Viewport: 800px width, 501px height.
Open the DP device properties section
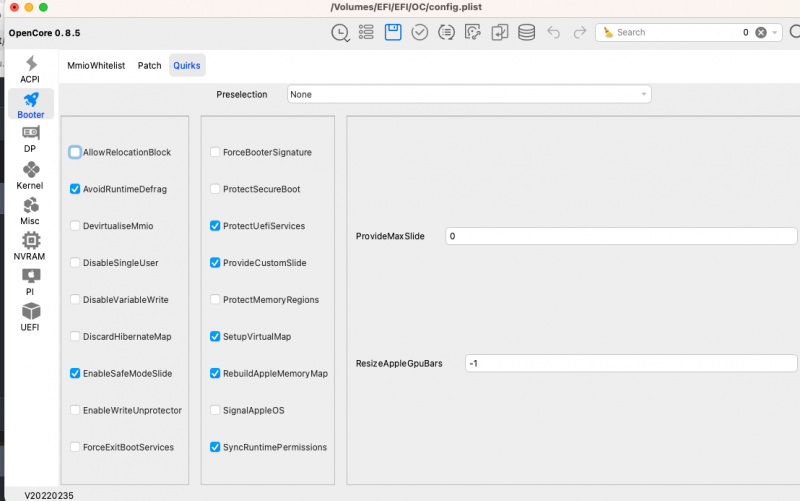[x=30, y=139]
